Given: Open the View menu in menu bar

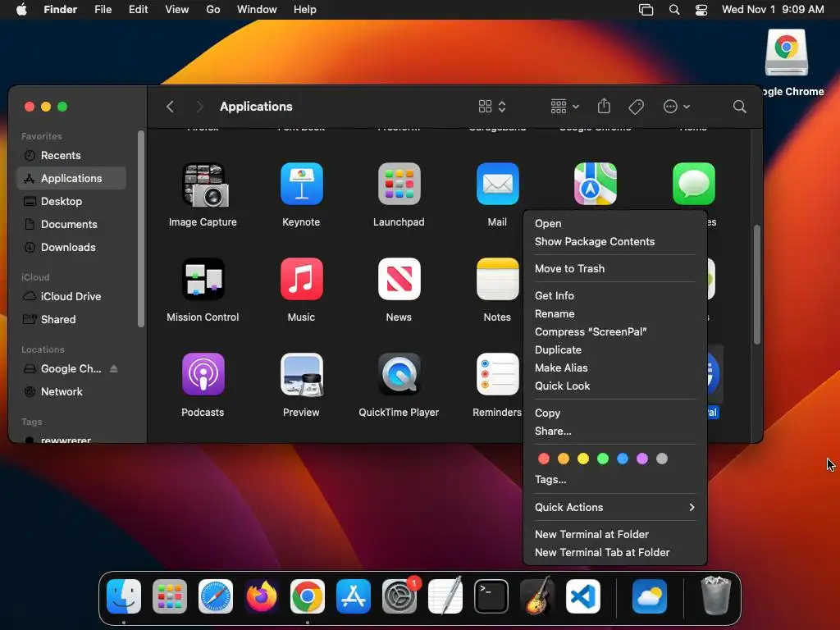Looking at the screenshot, I should (x=177, y=10).
